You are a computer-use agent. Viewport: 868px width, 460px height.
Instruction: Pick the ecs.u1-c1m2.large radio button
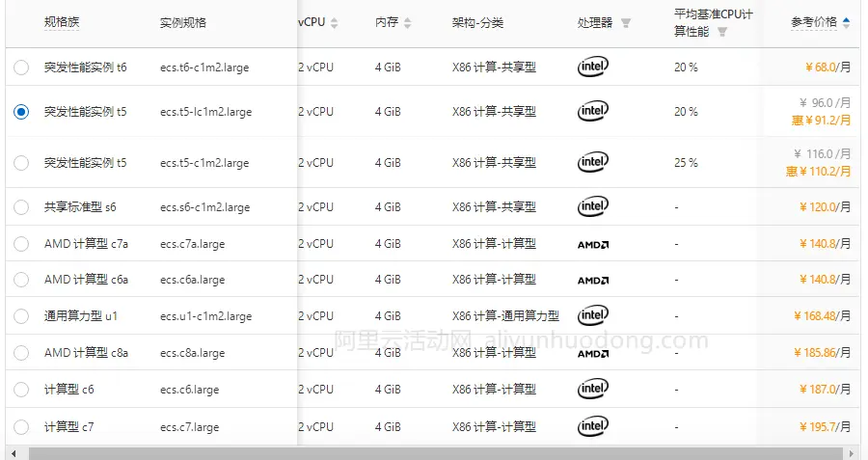21,316
